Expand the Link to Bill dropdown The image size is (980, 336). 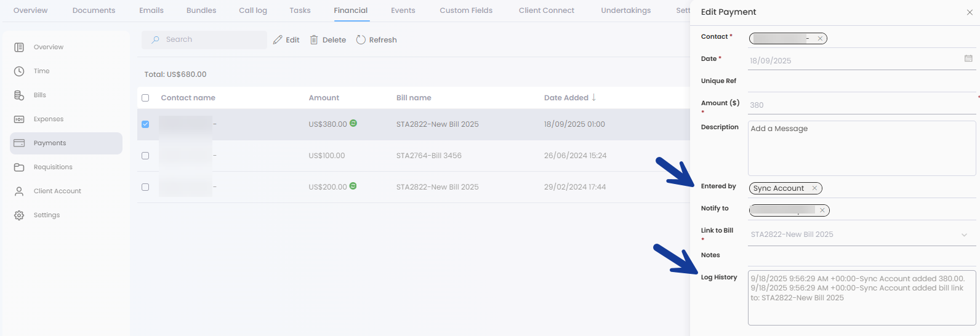[964, 234]
